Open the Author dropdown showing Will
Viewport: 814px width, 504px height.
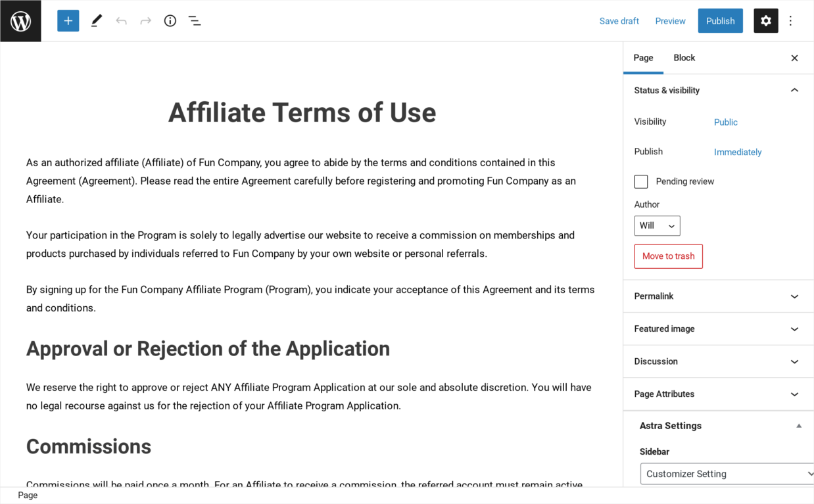657,225
